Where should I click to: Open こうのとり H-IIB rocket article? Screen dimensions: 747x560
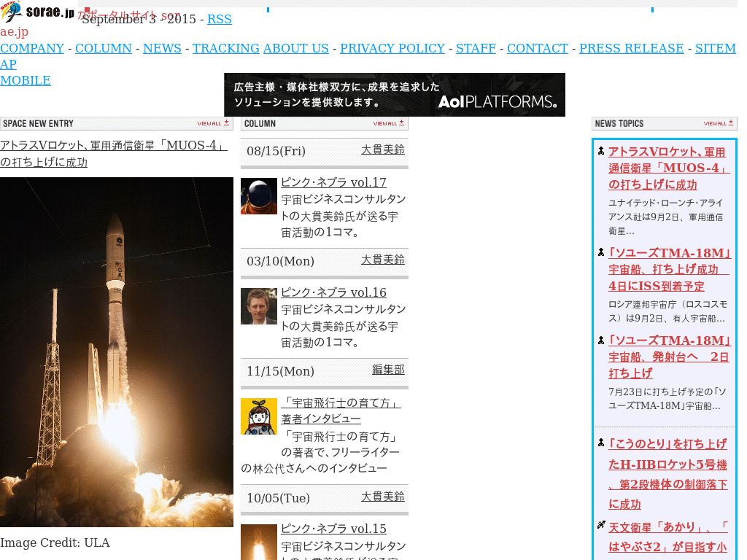[x=668, y=474]
